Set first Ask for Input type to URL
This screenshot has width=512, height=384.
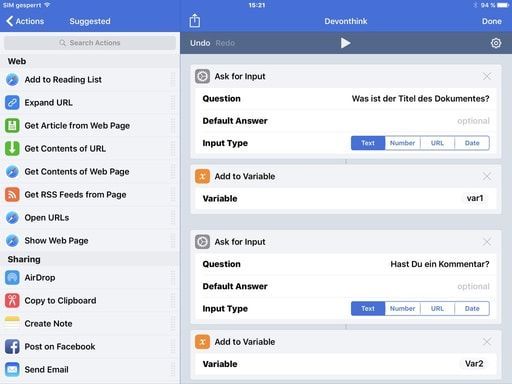coord(437,143)
